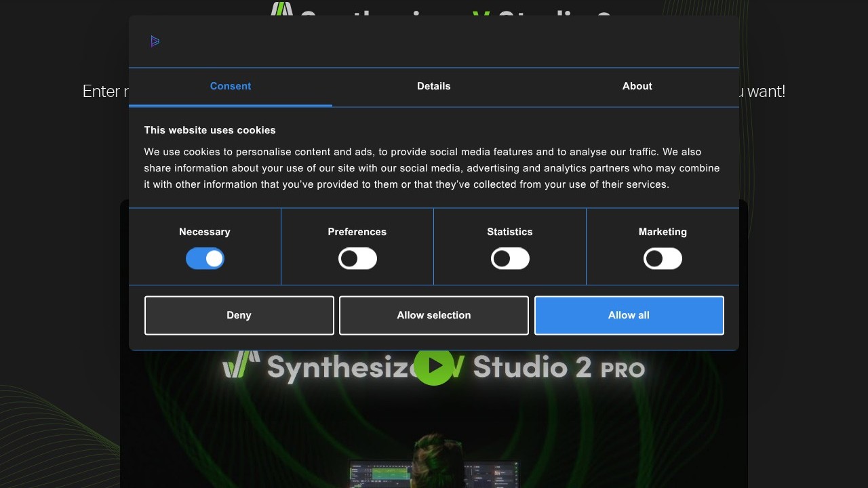Click the "This website uses cookies" heading
The height and width of the screenshot is (488, 868).
click(210, 130)
